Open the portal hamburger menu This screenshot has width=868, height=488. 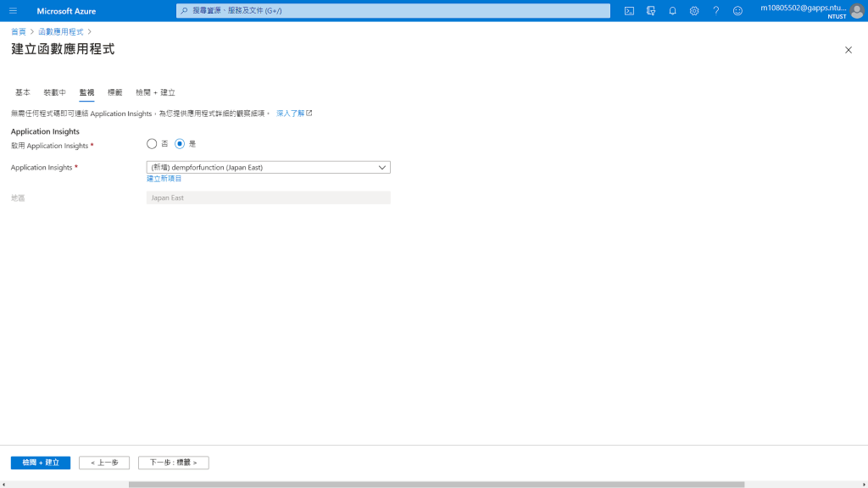click(x=14, y=10)
